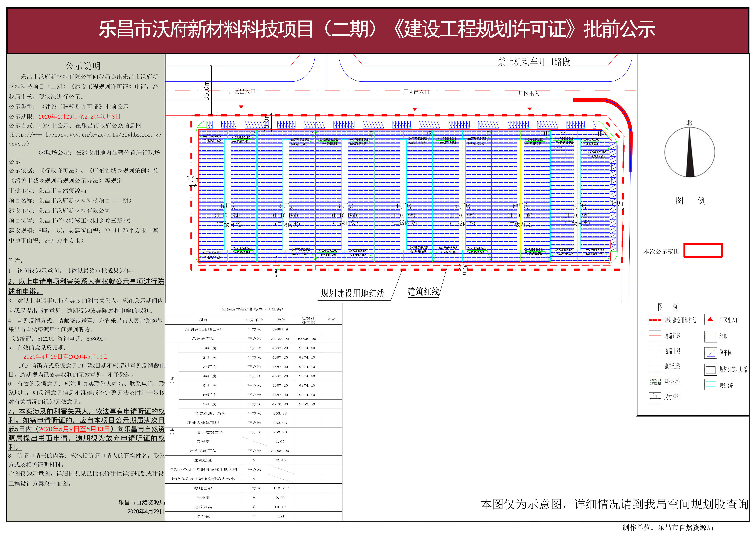The width and height of the screenshot is (756, 535).
Task: Click the 总建筑面积 row label
Action: tap(203, 339)
